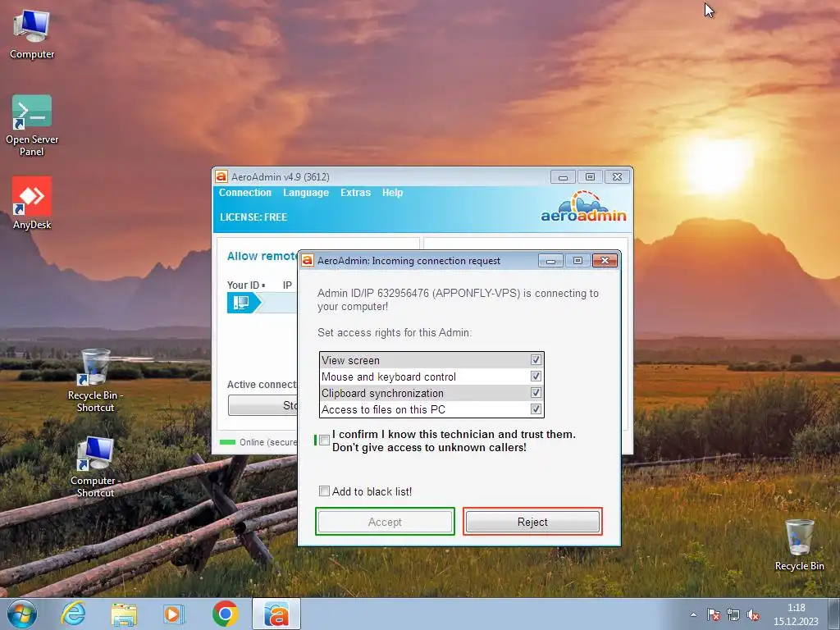
Task: Open File Explorer from the taskbar
Action: click(x=124, y=614)
